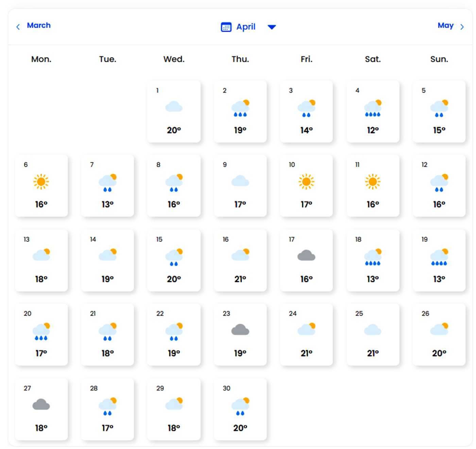Viewport: 476px width, 449px height.
Task: Click the April month label
Action: point(246,27)
